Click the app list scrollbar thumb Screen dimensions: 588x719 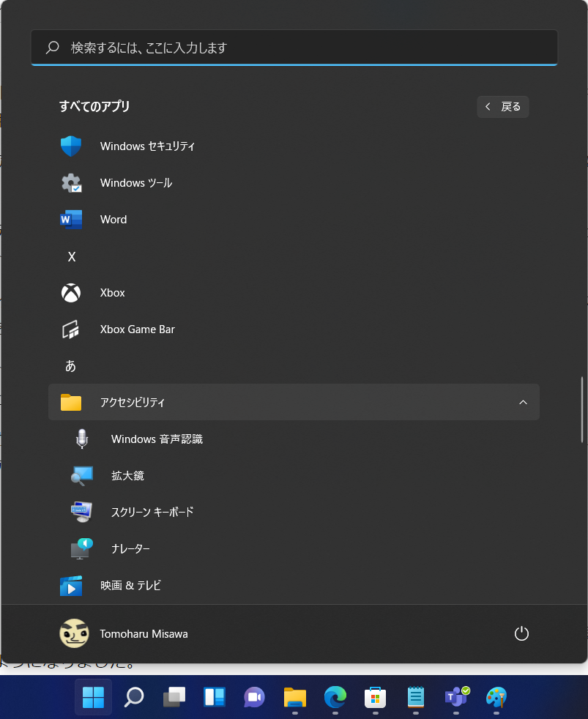pyautogui.click(x=581, y=409)
